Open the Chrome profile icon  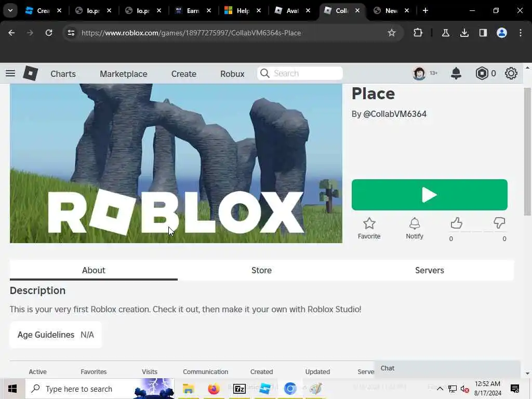501,33
